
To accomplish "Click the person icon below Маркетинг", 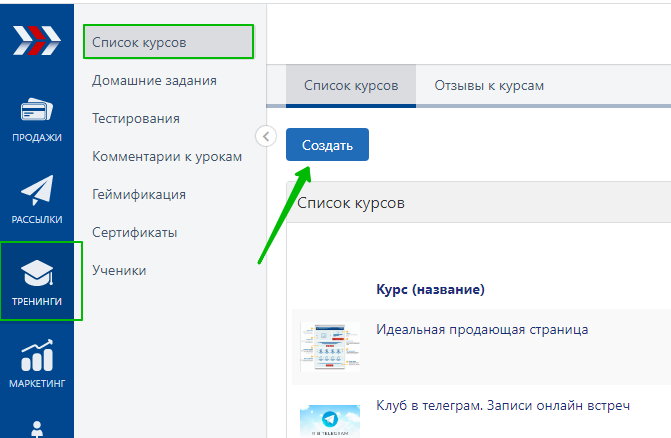I will pos(36,428).
